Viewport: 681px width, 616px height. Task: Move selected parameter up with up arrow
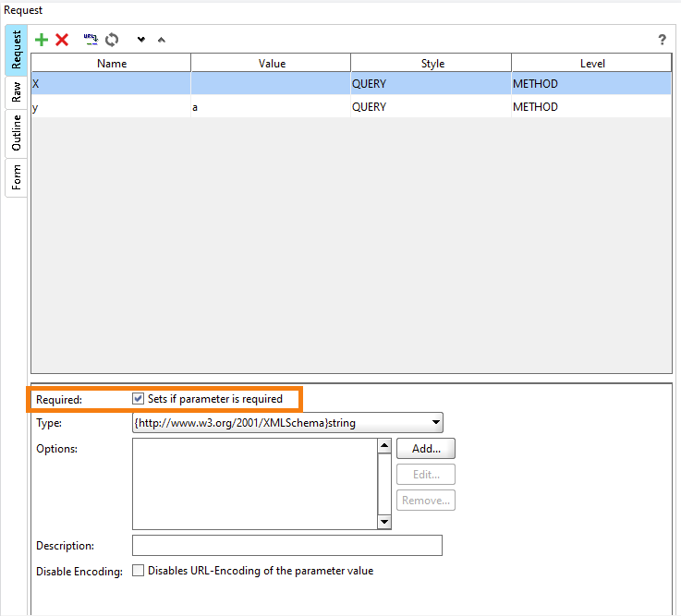162,40
